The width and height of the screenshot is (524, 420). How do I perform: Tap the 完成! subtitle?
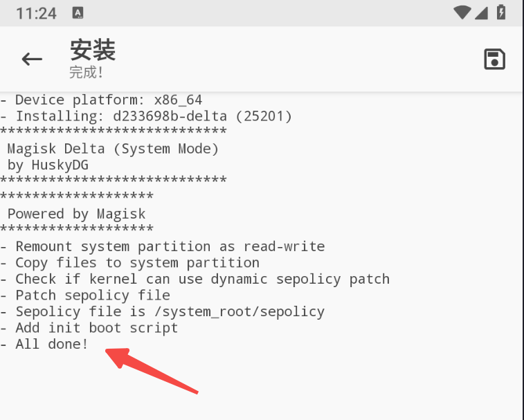pyautogui.click(x=87, y=72)
